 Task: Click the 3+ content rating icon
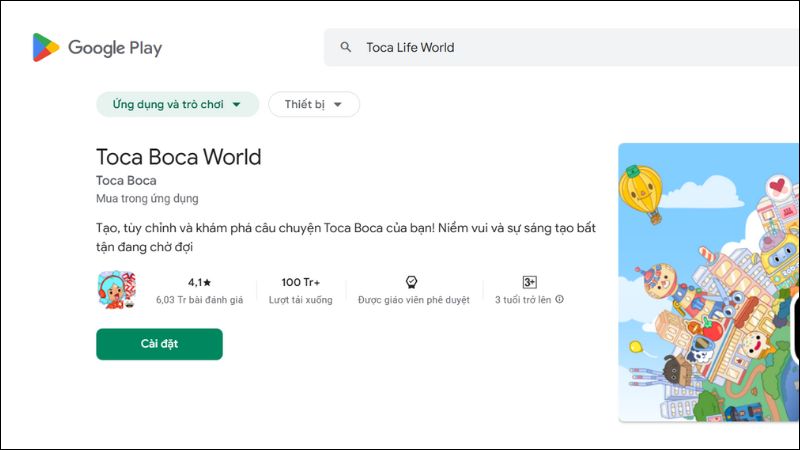529,282
